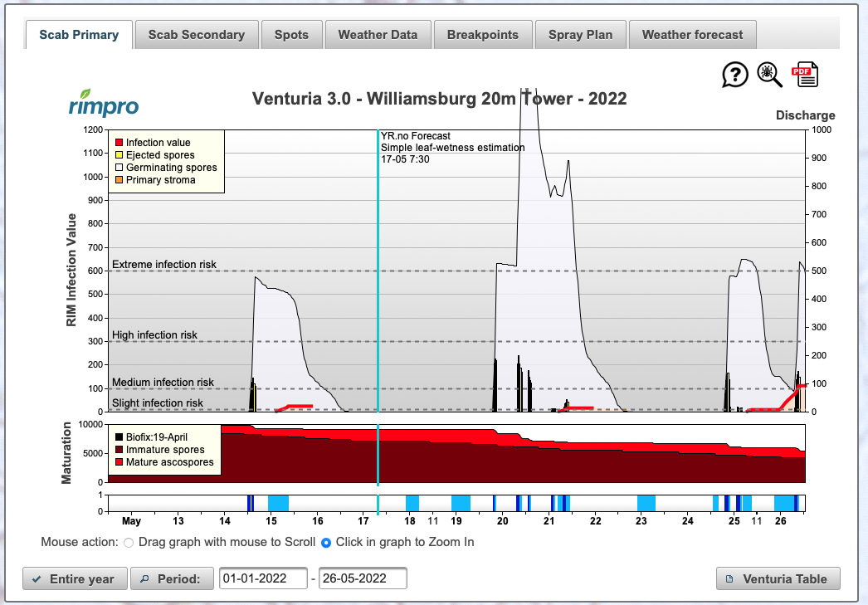Click the orange Primary stroma legend swatch
The image size is (868, 605).
(118, 180)
